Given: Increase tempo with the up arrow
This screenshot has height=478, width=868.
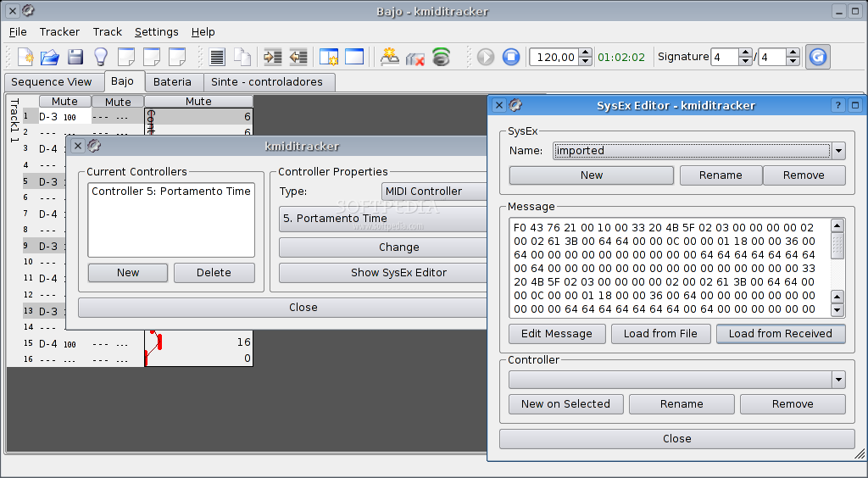Looking at the screenshot, I should tap(585, 53).
